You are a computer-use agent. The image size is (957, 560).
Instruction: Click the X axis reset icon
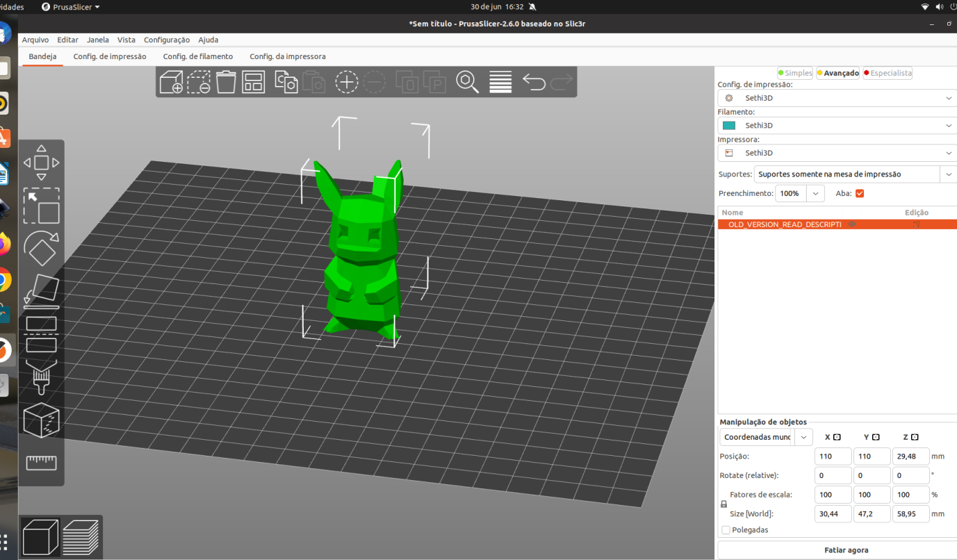tap(837, 437)
